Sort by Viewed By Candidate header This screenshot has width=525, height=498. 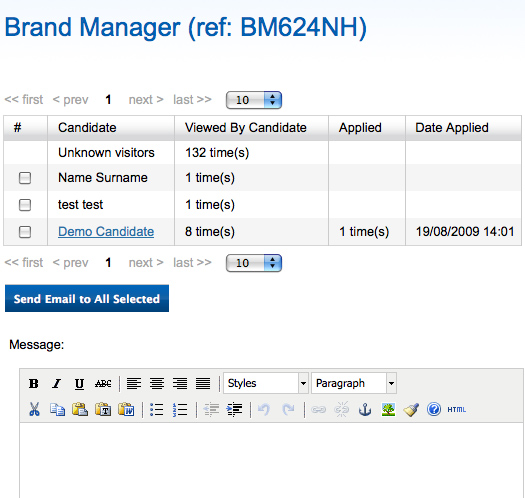(x=251, y=128)
